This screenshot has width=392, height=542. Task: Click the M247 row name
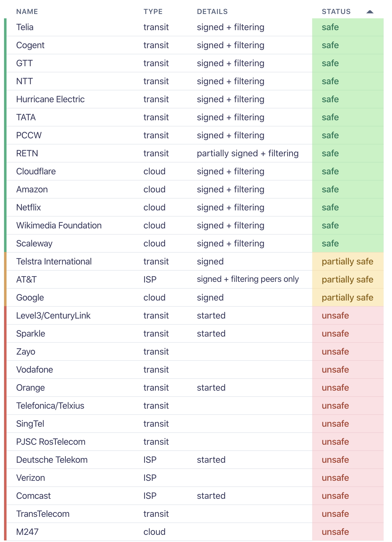click(27, 532)
